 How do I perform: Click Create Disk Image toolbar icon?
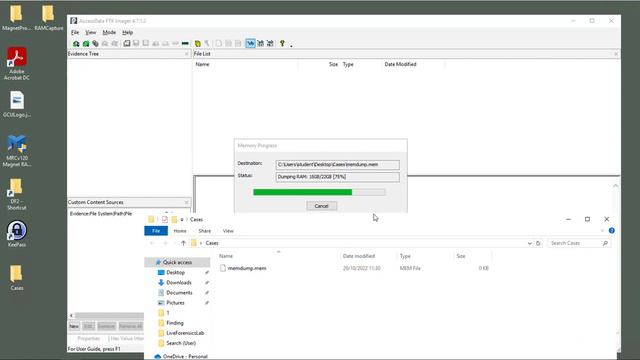tap(127, 43)
